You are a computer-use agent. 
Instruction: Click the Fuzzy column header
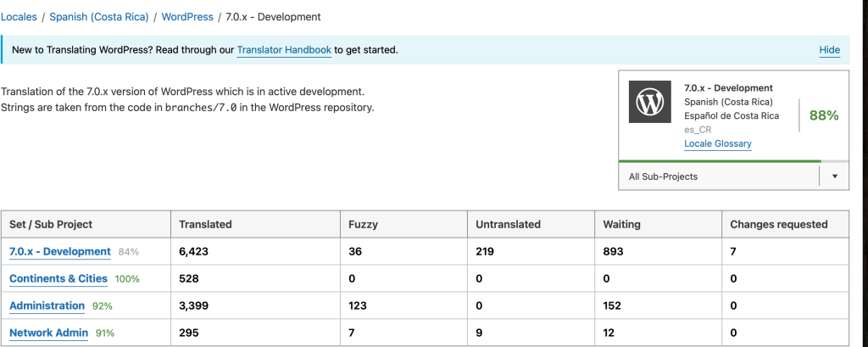click(x=363, y=225)
